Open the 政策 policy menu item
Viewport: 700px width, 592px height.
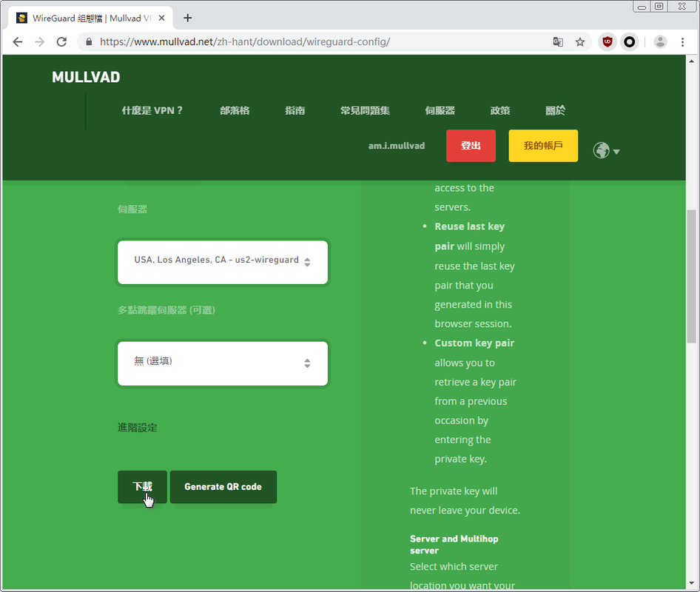[500, 110]
